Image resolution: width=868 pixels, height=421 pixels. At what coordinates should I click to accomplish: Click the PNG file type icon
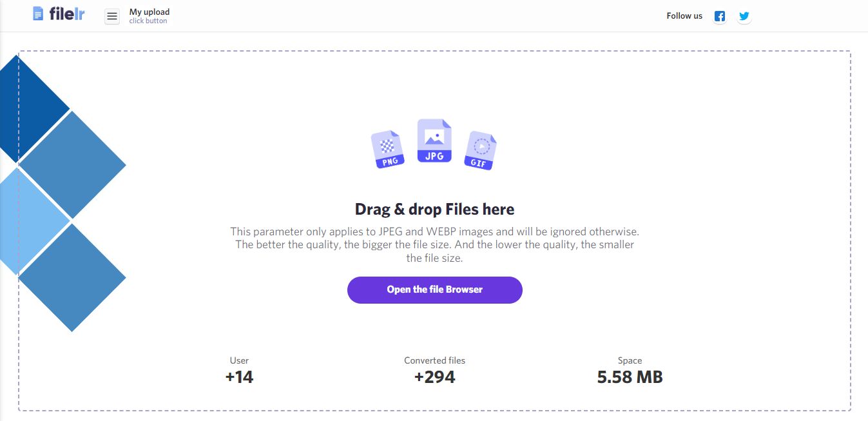[388, 149]
